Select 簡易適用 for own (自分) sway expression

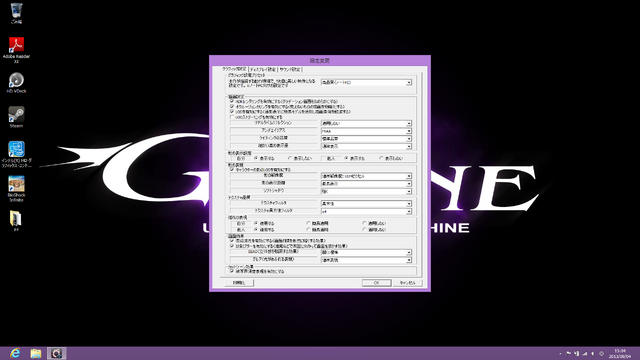point(318,223)
